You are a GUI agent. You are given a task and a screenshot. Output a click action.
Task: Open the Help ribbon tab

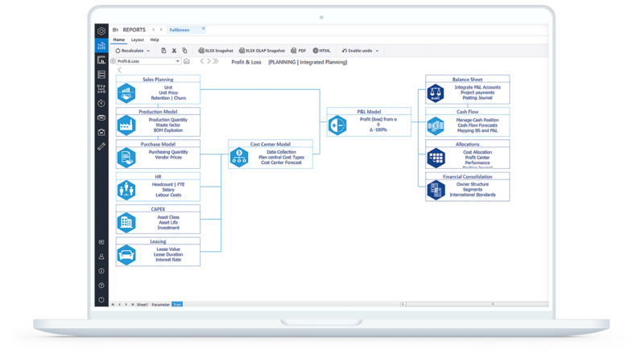154,39
